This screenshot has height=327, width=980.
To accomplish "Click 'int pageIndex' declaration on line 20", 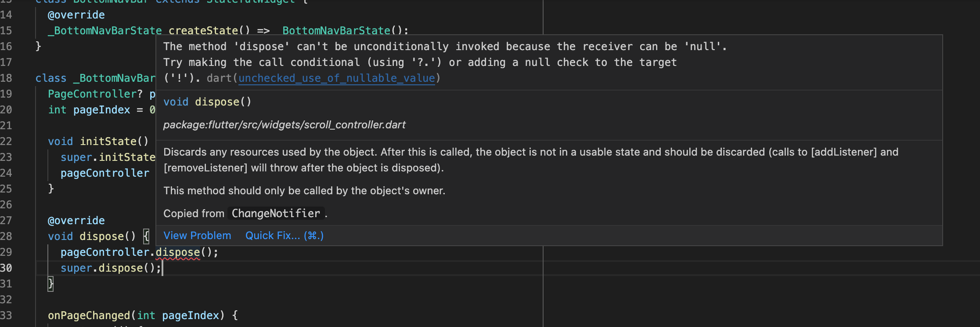I will [x=89, y=110].
